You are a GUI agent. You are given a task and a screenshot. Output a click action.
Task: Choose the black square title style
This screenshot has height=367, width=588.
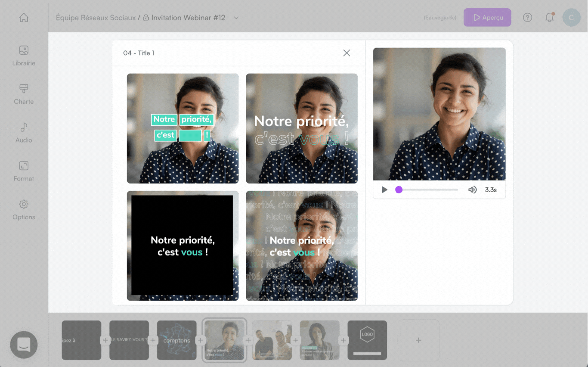tap(183, 246)
